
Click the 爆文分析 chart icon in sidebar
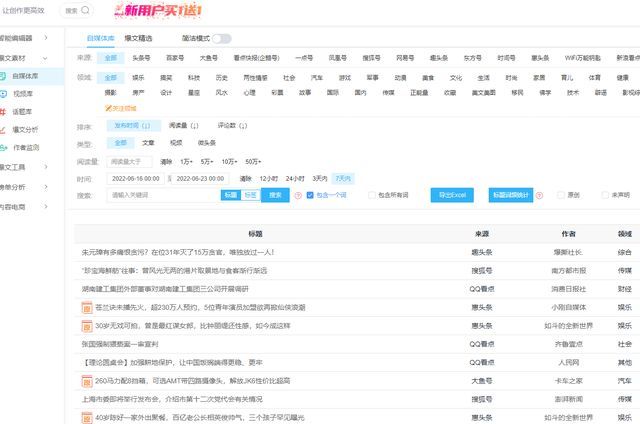3,130
